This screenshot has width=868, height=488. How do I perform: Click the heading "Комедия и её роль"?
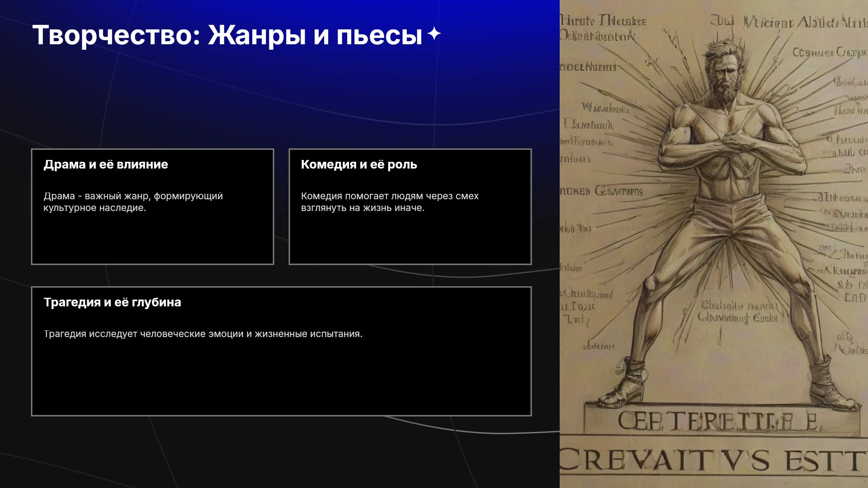pyautogui.click(x=359, y=164)
